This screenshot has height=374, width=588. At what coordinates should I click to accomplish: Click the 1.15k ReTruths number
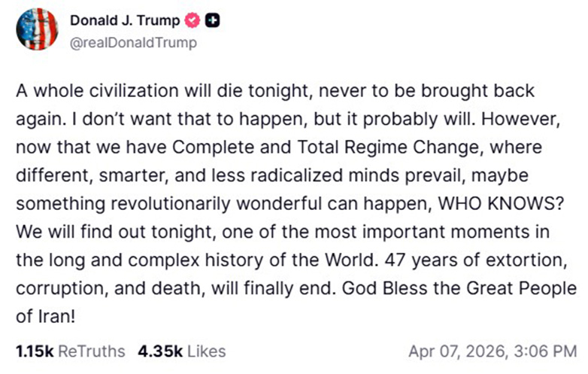[x=34, y=351]
